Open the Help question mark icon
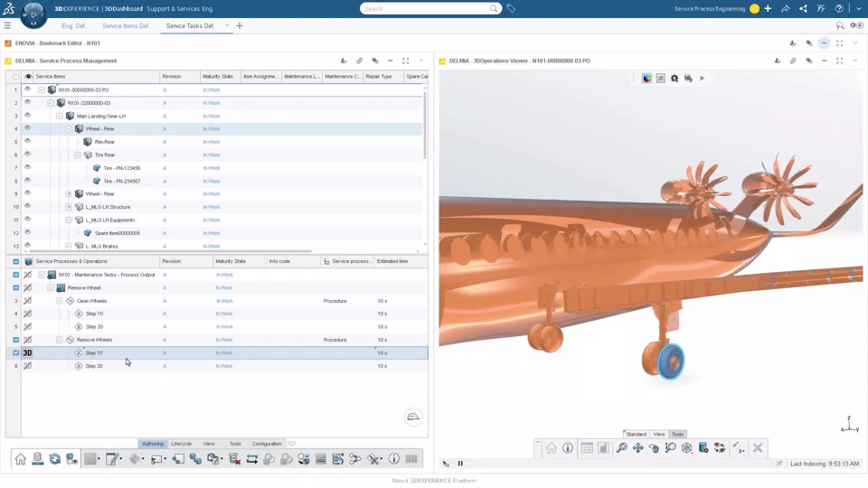 pos(839,8)
